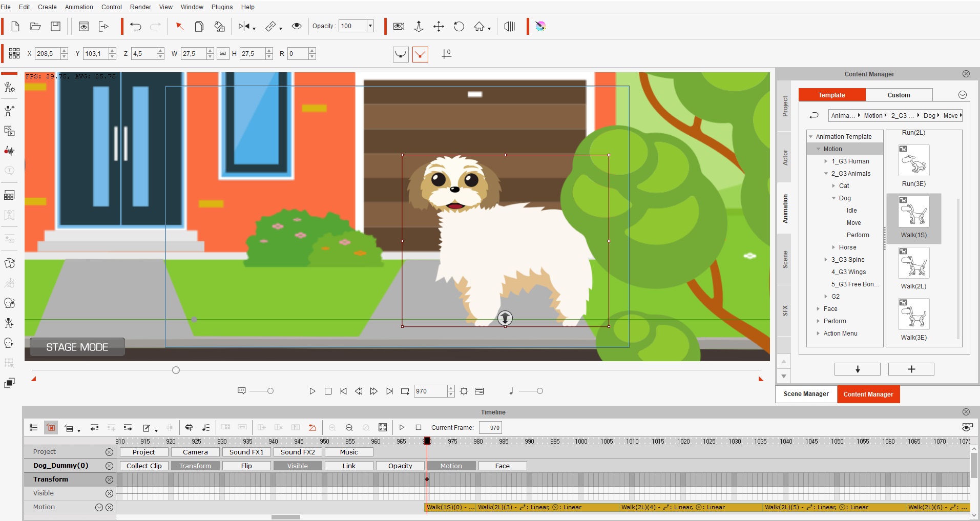Select the red arrow pick tool

(x=180, y=27)
